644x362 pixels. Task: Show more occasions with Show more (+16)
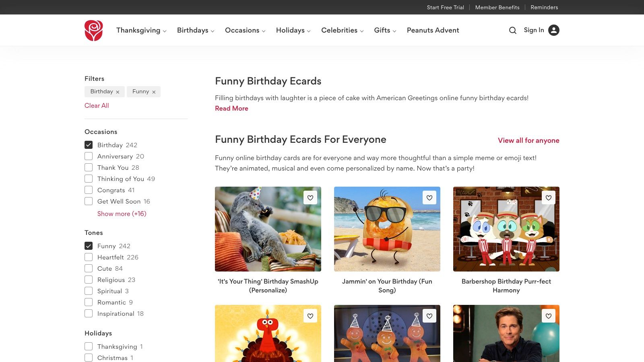[x=122, y=214]
